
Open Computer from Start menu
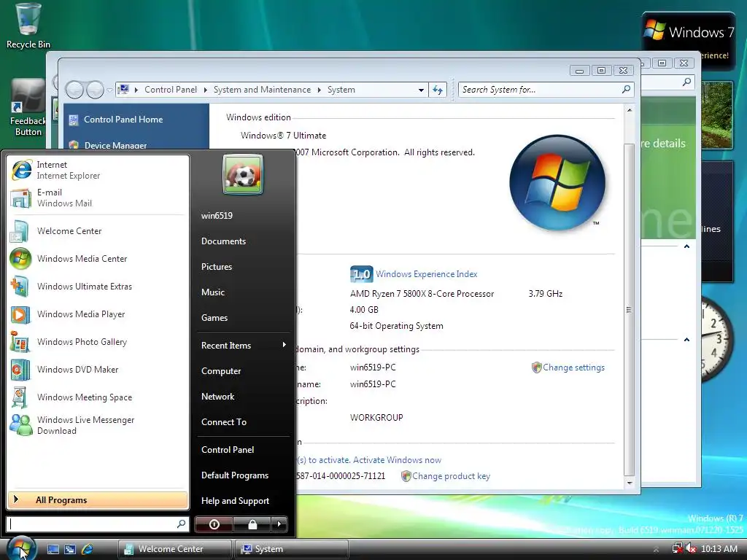point(221,371)
